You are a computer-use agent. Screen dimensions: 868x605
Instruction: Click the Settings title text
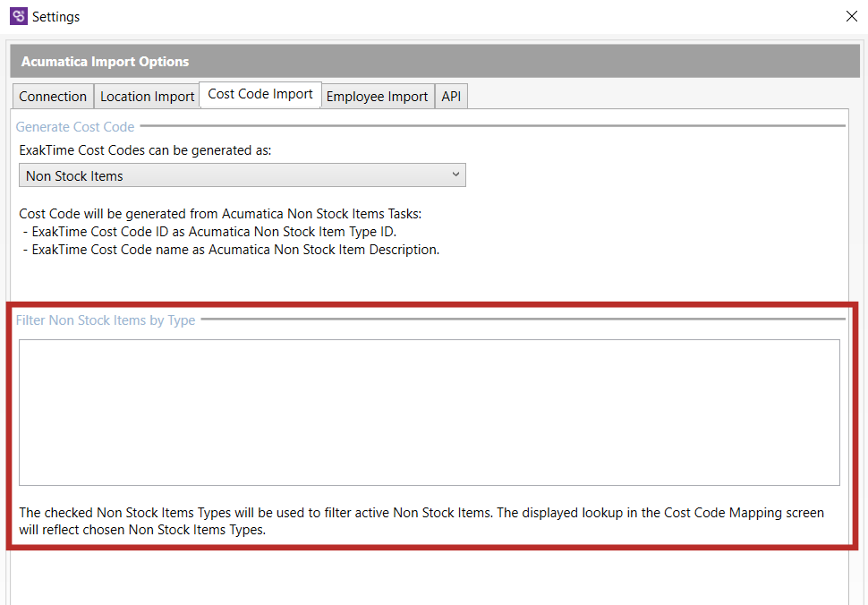(x=55, y=17)
